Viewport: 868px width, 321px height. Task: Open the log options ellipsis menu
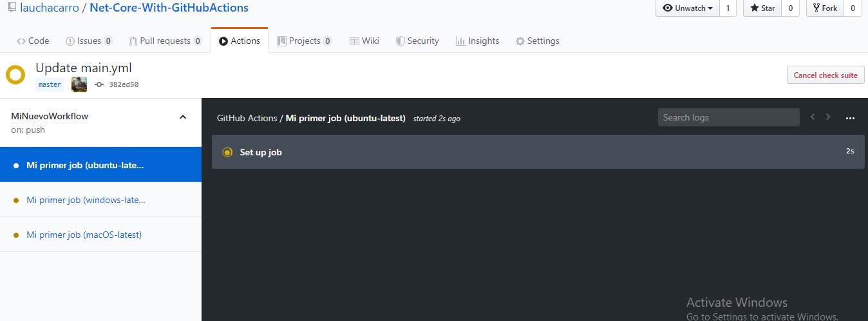(x=850, y=118)
